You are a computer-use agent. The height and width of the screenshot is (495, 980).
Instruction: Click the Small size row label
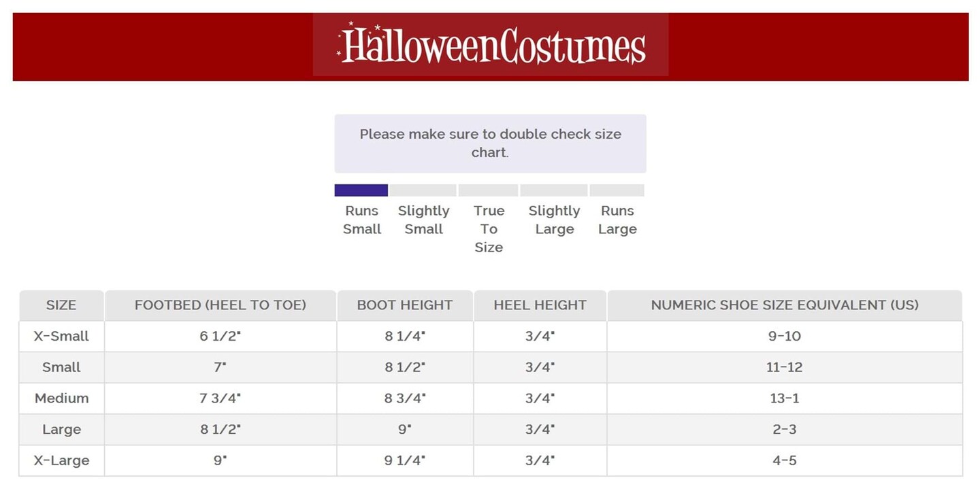61,367
